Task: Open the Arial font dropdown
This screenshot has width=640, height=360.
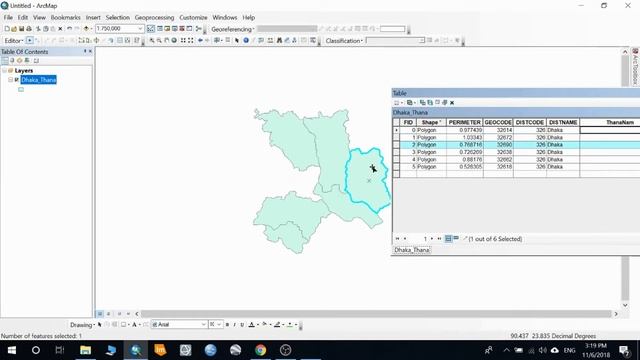Action: (203, 324)
